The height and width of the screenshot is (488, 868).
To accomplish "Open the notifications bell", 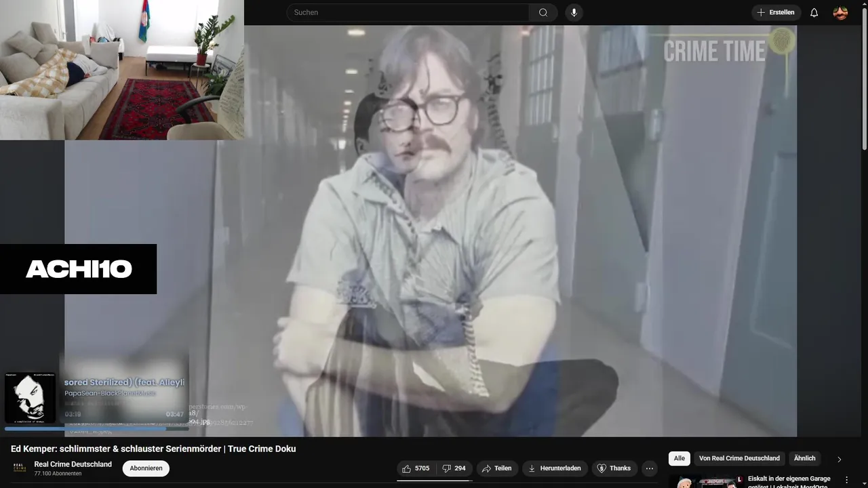I will point(814,12).
